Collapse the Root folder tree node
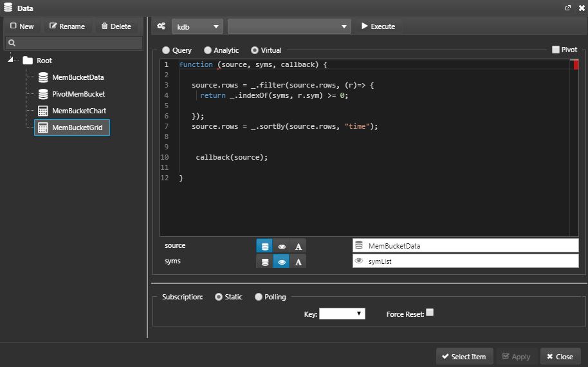Screen dimensions: 588x367 [10, 60]
